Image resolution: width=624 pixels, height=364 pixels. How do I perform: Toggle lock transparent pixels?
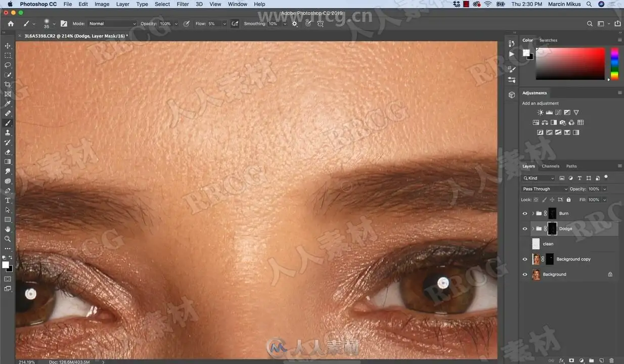(x=536, y=200)
